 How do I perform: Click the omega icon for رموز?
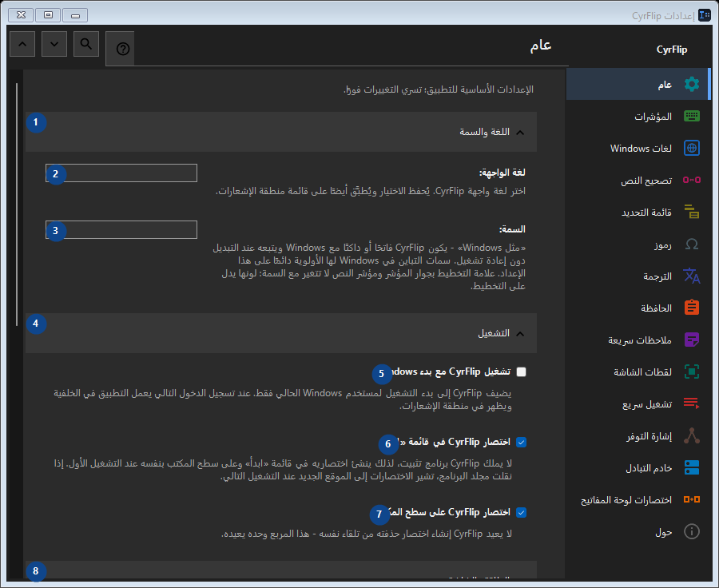tap(692, 244)
